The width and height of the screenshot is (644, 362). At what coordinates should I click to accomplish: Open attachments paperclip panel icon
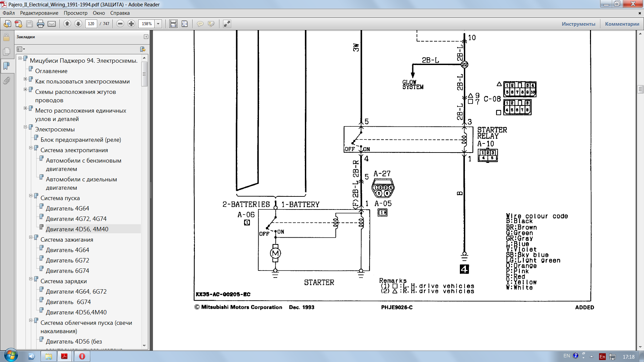click(6, 80)
